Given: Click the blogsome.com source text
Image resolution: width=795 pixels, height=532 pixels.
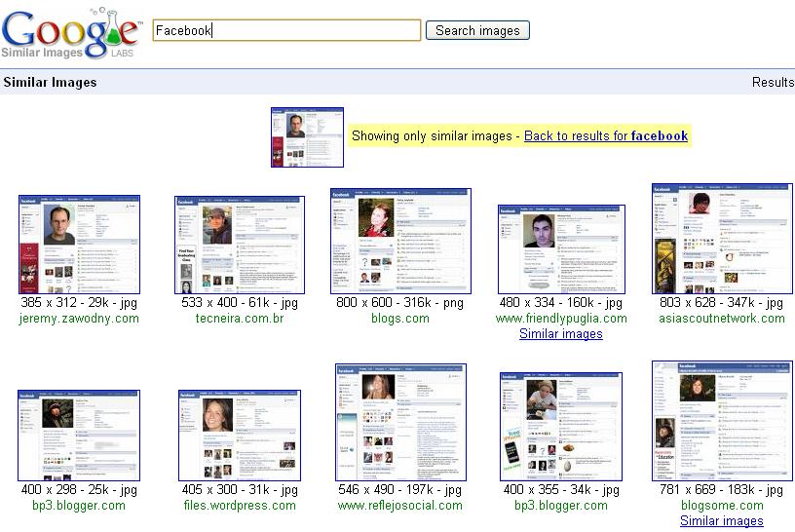Looking at the screenshot, I should [722, 506].
